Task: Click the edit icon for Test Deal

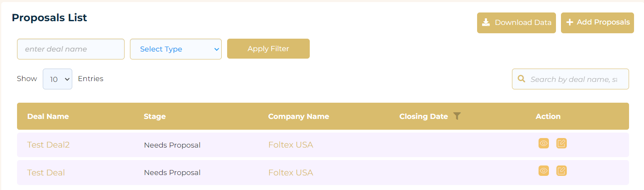Action: tap(561, 171)
